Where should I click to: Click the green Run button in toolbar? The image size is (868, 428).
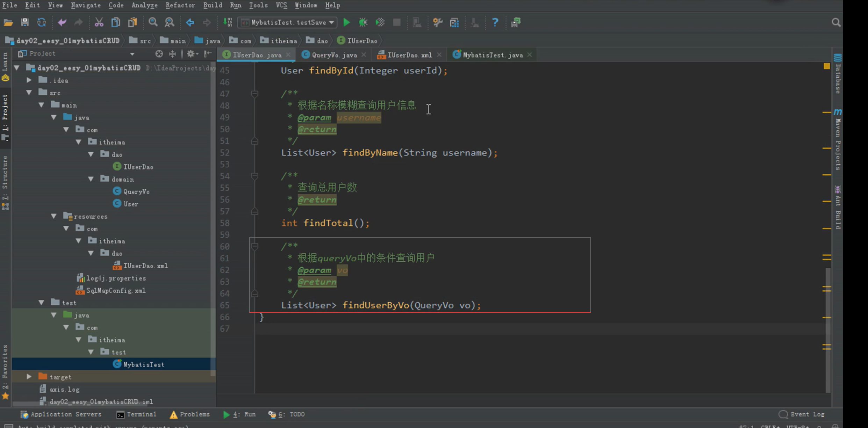346,23
